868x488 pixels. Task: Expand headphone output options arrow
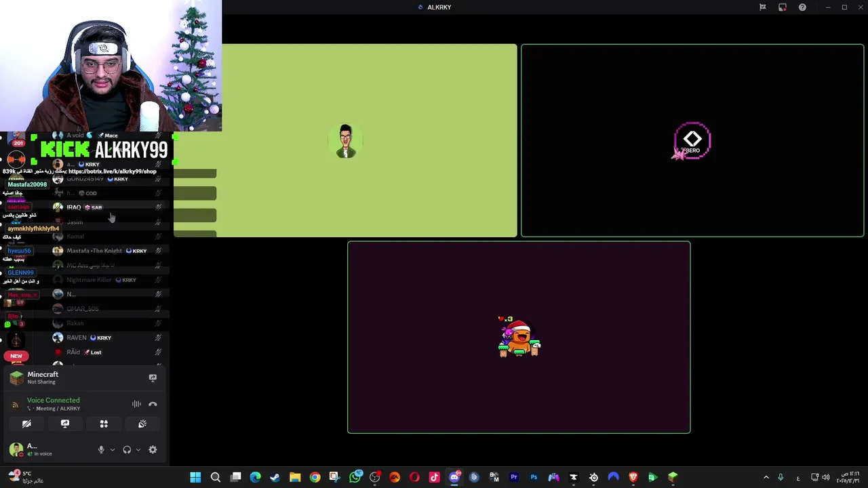[x=138, y=449]
